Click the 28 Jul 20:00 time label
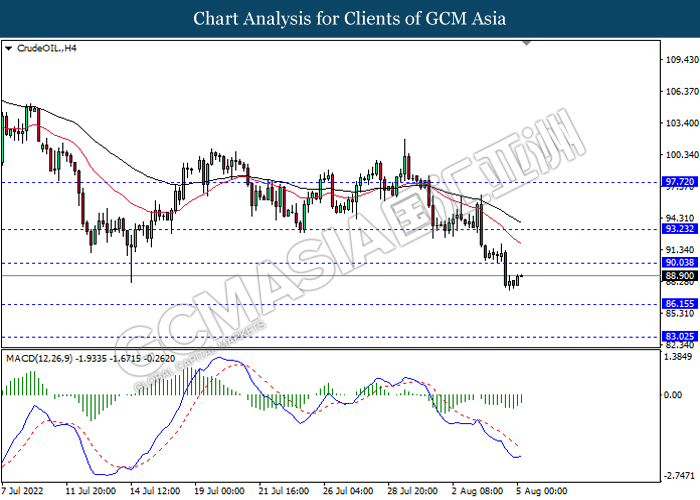700x500 pixels. click(x=412, y=491)
